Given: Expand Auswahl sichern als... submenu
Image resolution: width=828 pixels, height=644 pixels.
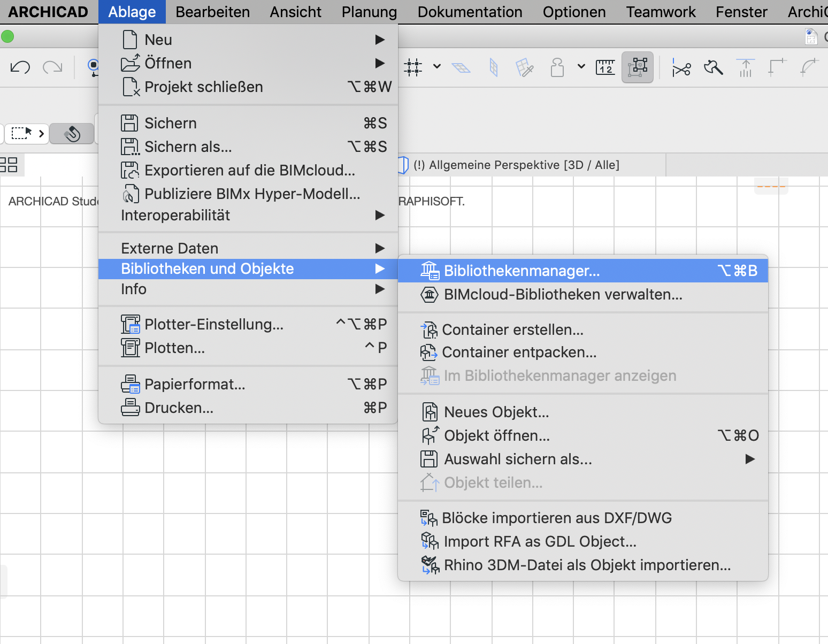Looking at the screenshot, I should coord(583,459).
